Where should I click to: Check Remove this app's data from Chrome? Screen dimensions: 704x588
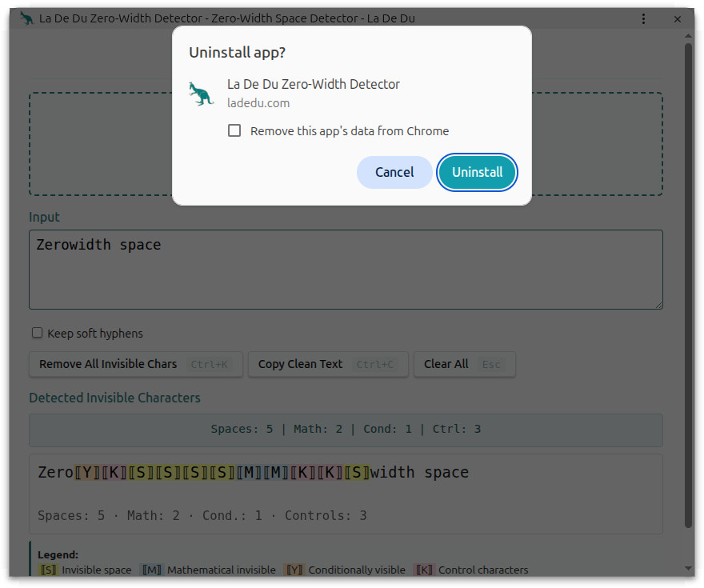pos(234,130)
